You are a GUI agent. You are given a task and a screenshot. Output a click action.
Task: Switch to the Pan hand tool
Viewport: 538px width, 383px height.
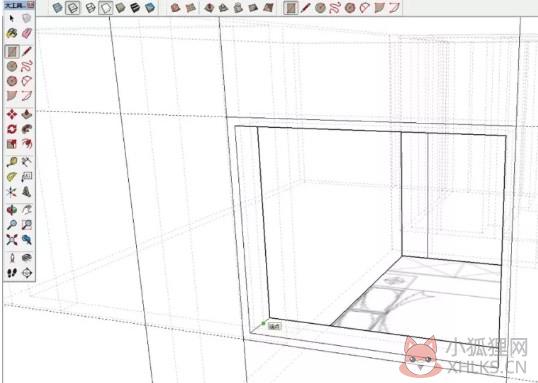[x=26, y=210]
